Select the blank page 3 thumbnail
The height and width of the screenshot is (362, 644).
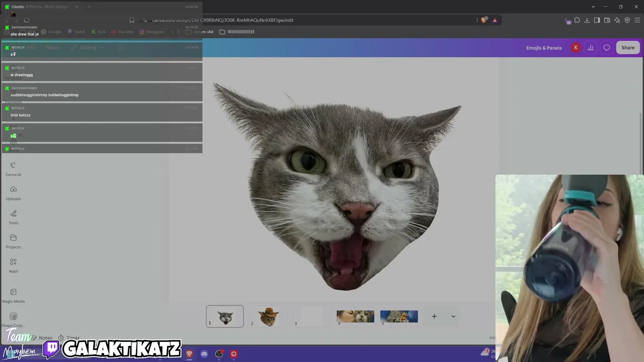coord(312,316)
